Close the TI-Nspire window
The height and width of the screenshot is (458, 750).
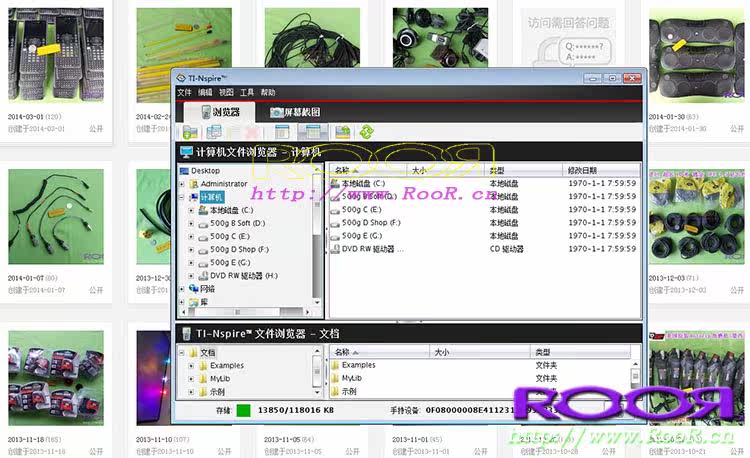[632, 78]
